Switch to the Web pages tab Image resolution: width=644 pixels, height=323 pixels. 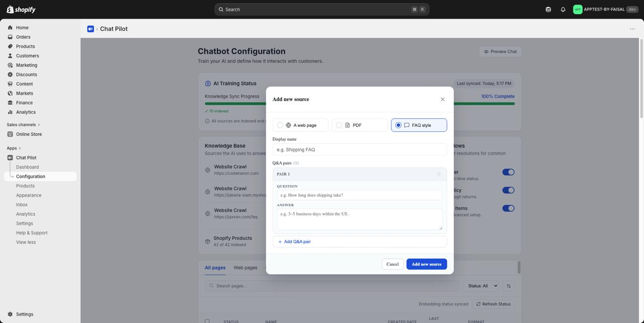coord(246,268)
